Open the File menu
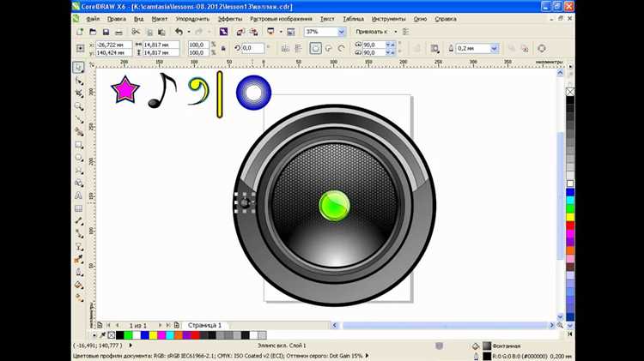This screenshot has width=644, height=361. pyautogui.click(x=93, y=19)
